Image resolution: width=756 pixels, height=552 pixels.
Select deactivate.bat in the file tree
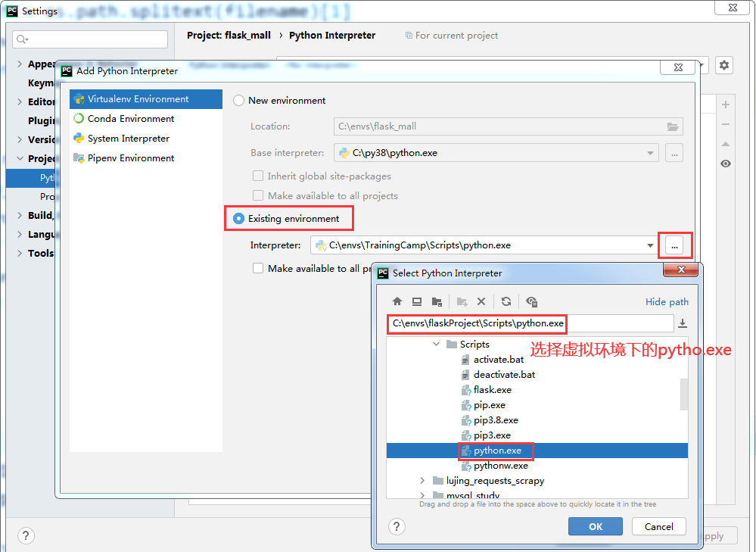(504, 374)
